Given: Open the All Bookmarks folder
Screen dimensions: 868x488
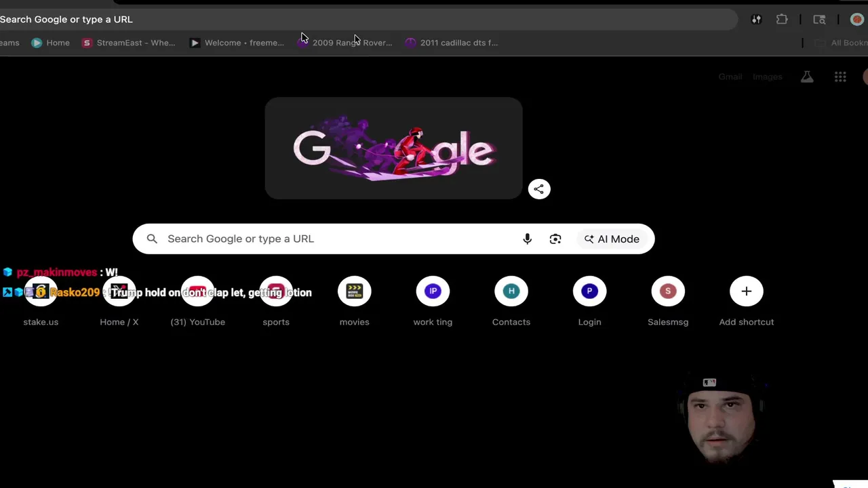Looking at the screenshot, I should (841, 43).
